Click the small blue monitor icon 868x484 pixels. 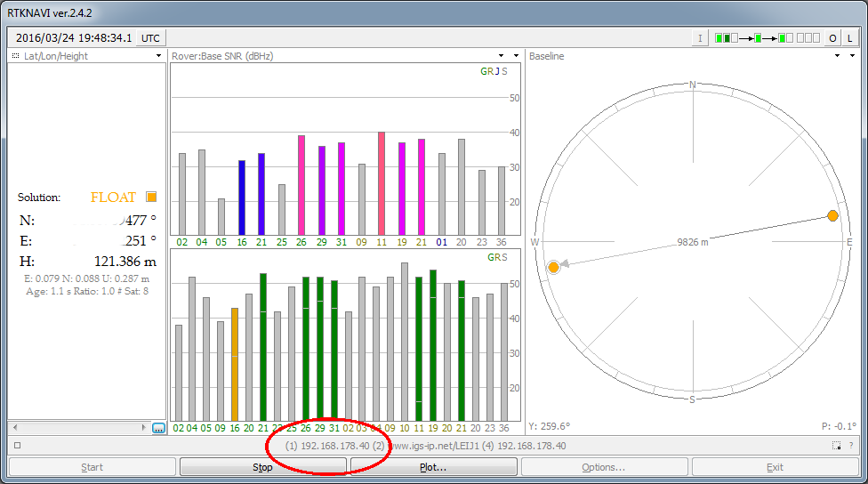[158, 428]
